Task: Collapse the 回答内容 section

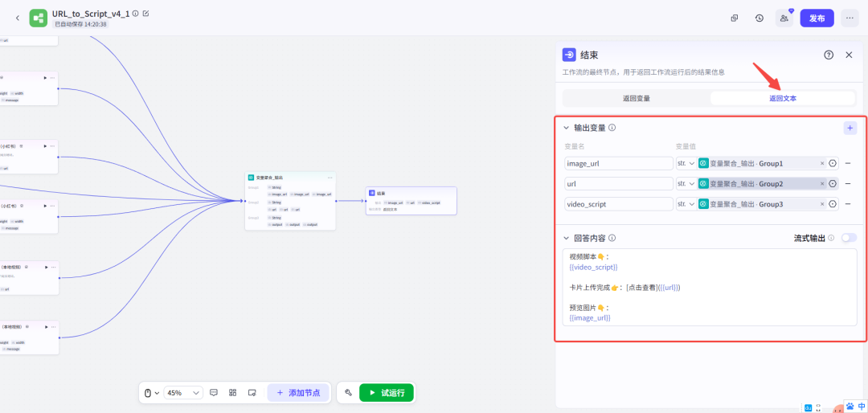Action: (x=566, y=238)
